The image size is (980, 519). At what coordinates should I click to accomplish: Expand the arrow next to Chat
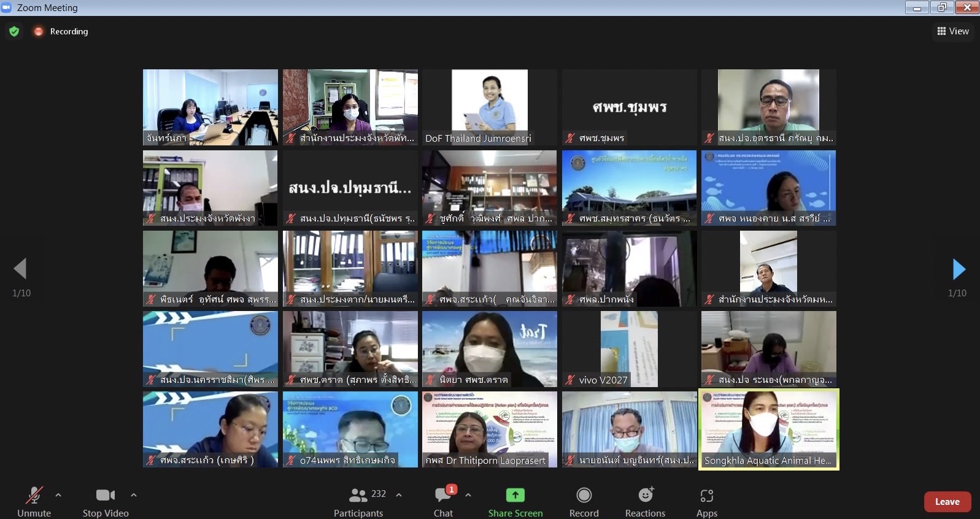tap(468, 494)
